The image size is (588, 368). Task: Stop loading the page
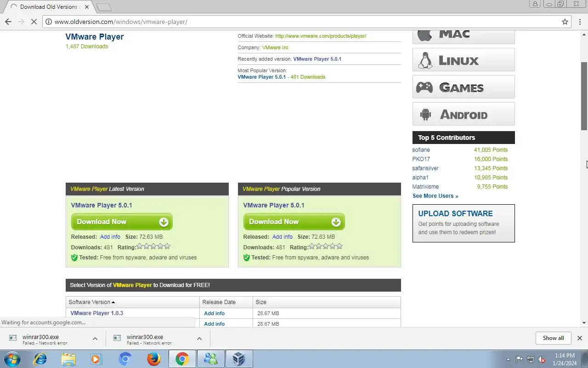pos(34,22)
